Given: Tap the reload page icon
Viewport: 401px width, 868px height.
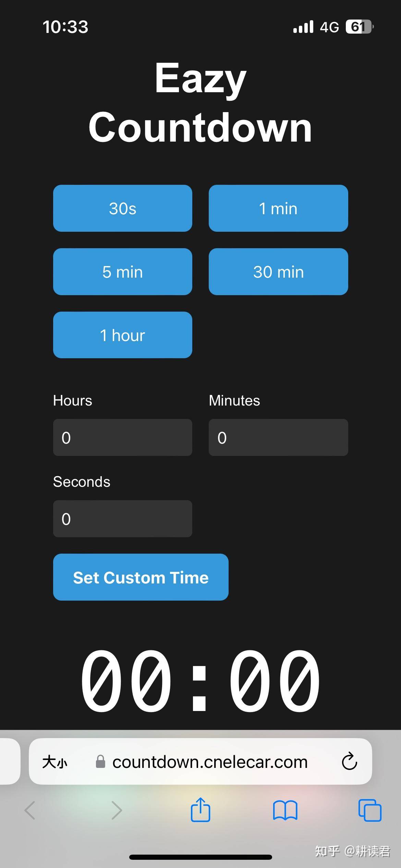Looking at the screenshot, I should coord(350,761).
